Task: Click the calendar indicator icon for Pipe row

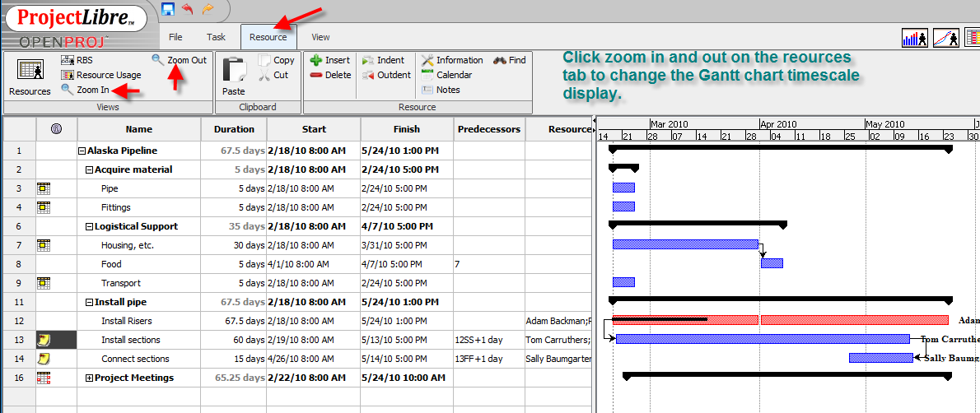Action: coord(43,188)
